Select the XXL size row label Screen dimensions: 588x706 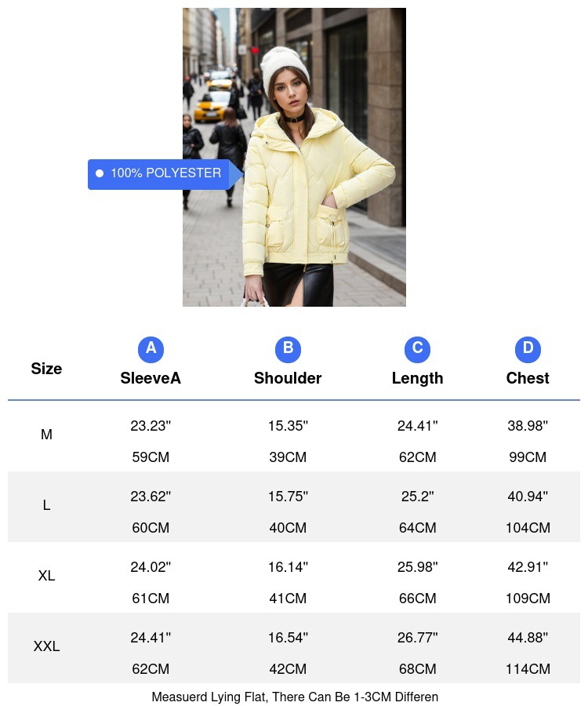(x=46, y=646)
